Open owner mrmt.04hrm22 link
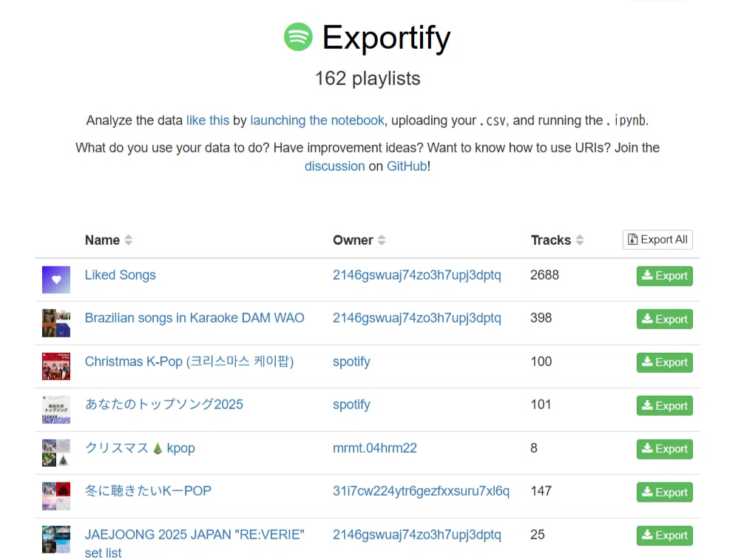Screen dimensions: 741x560 [374, 448]
